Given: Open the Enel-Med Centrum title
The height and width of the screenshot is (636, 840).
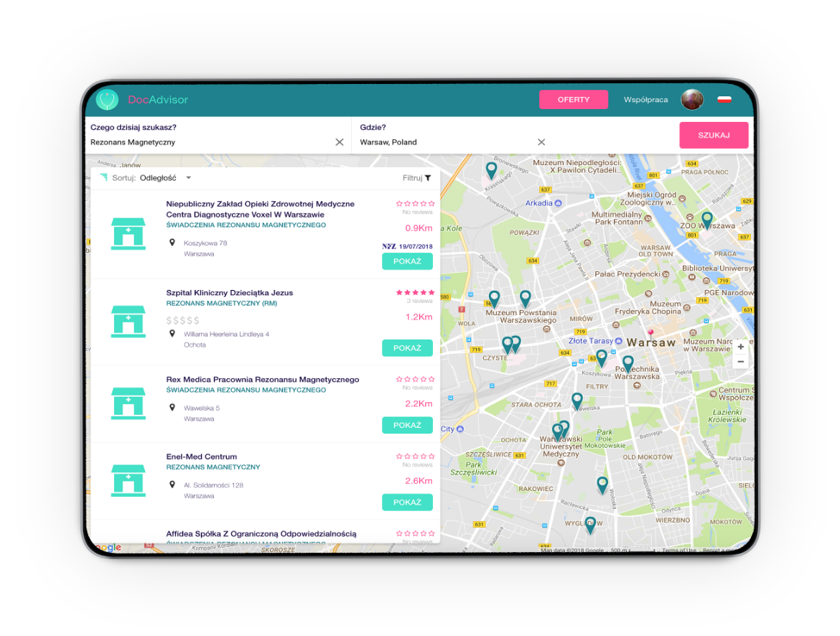Looking at the screenshot, I should click(202, 457).
